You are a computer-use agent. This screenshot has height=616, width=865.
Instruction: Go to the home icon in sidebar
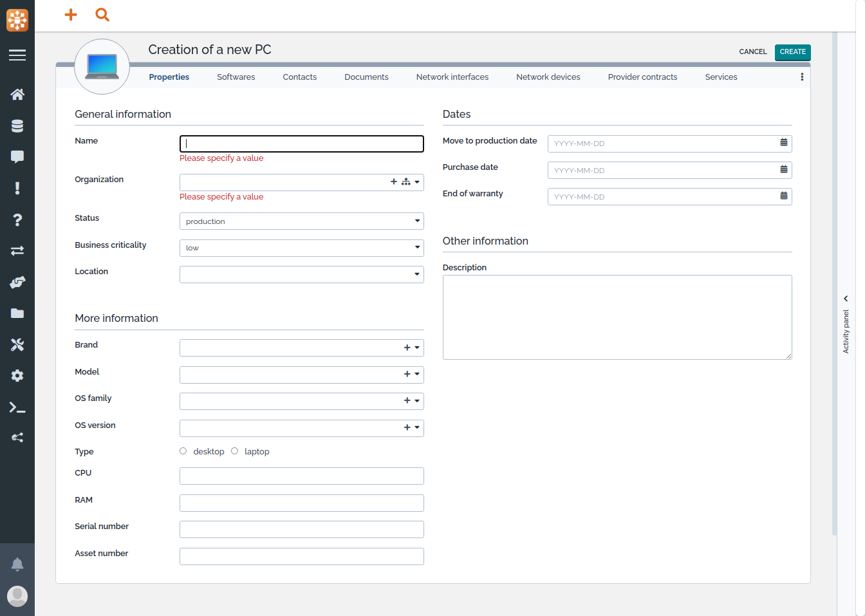coord(17,95)
